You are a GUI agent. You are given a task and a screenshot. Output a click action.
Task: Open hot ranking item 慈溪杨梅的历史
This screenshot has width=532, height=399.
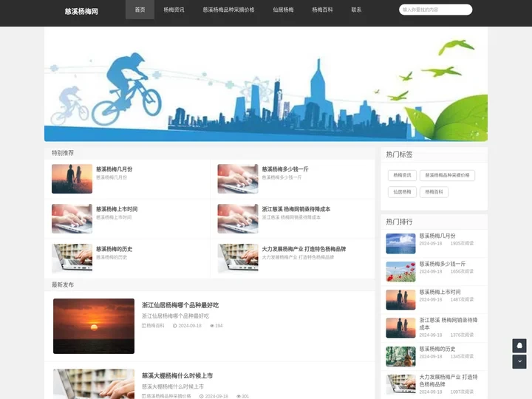click(437, 349)
